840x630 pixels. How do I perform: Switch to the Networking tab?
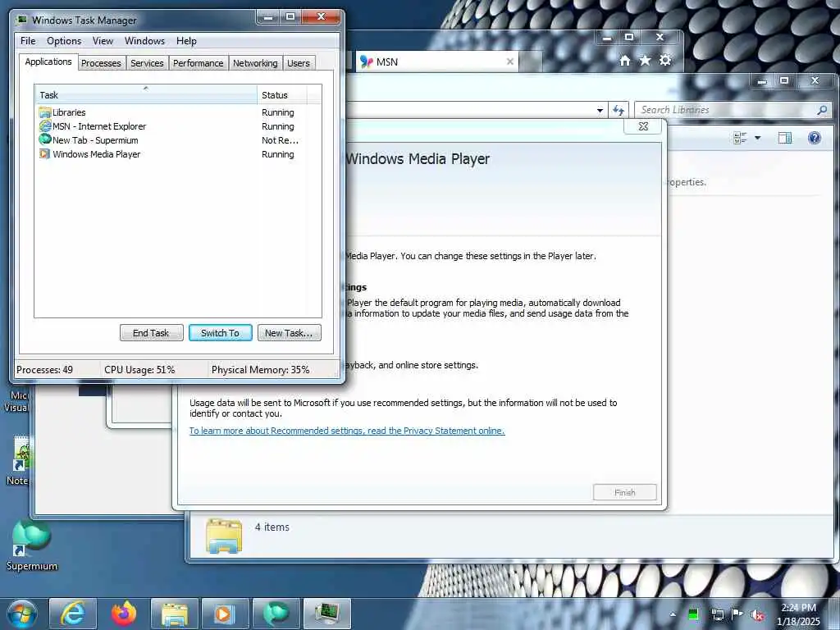click(x=255, y=63)
